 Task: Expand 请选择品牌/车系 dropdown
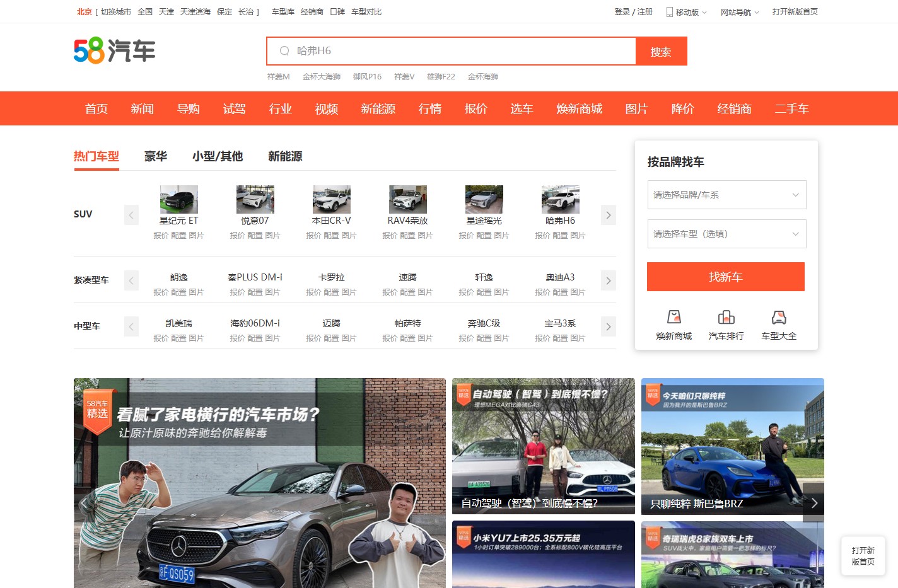coord(726,195)
